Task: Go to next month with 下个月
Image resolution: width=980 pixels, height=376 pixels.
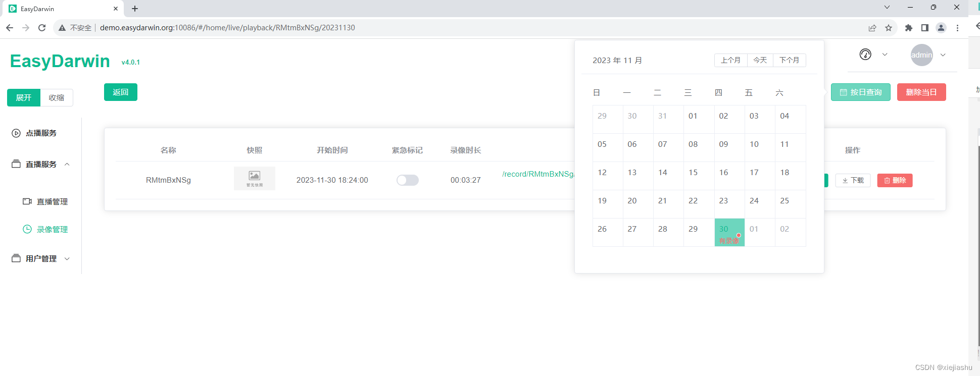Action: tap(790, 61)
